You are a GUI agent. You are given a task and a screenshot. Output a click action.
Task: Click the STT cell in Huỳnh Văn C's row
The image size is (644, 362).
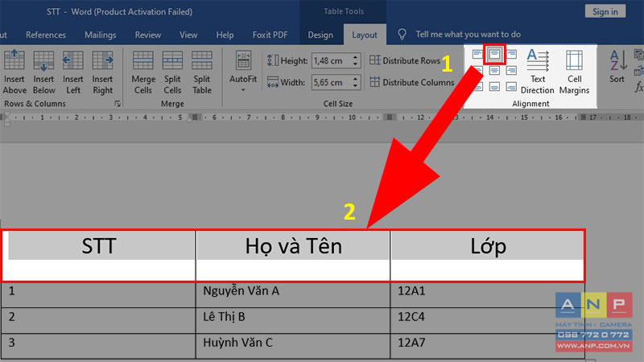pos(98,346)
